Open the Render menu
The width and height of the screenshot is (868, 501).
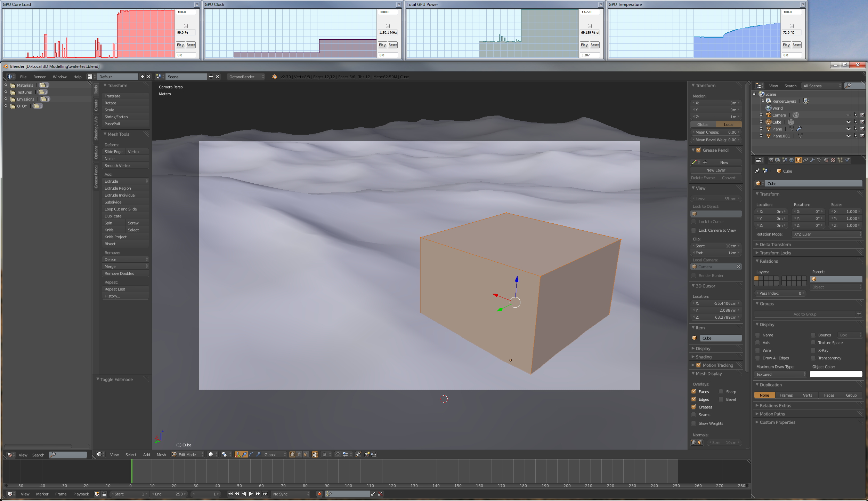(39, 77)
